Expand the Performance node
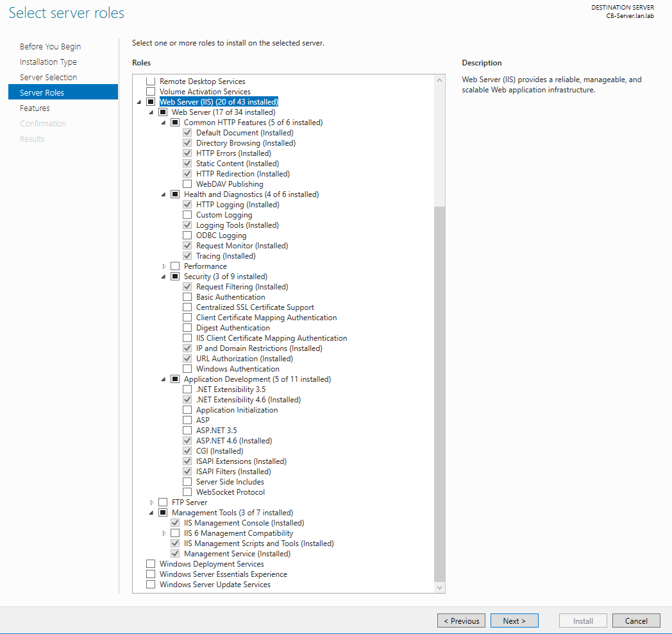672x634 pixels. 164,266
